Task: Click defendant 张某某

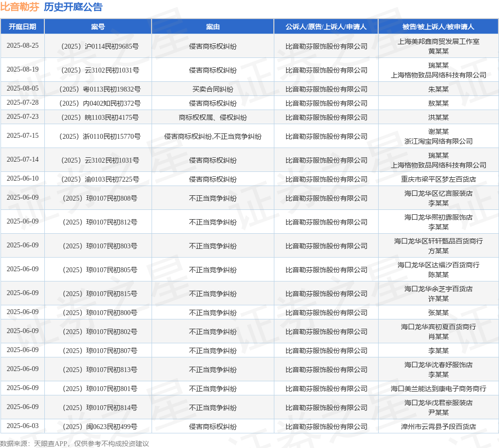Action: [x=439, y=313]
